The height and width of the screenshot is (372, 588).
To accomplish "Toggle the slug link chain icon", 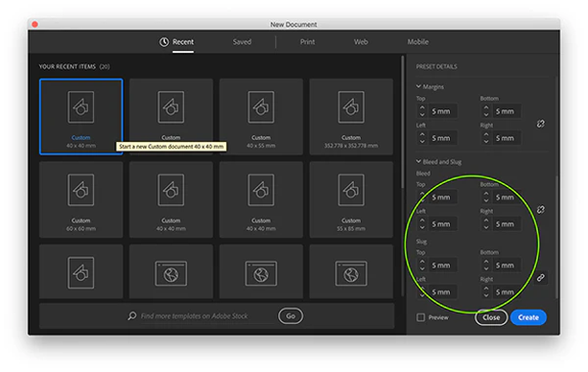I will [x=540, y=277].
